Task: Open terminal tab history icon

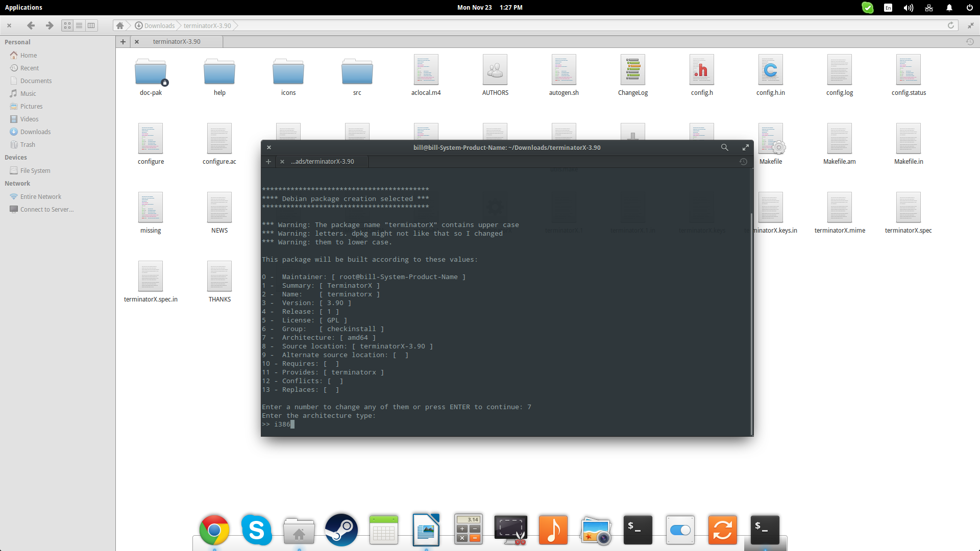Action: click(743, 162)
